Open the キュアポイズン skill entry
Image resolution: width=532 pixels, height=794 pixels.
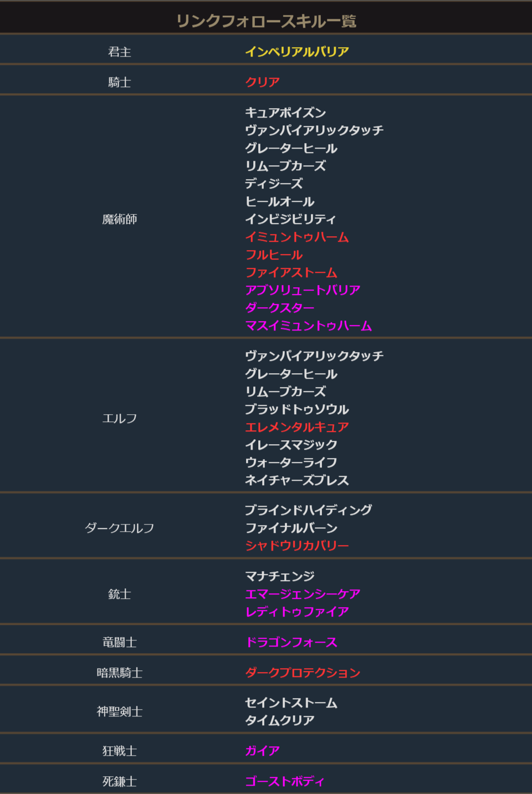click(x=285, y=113)
